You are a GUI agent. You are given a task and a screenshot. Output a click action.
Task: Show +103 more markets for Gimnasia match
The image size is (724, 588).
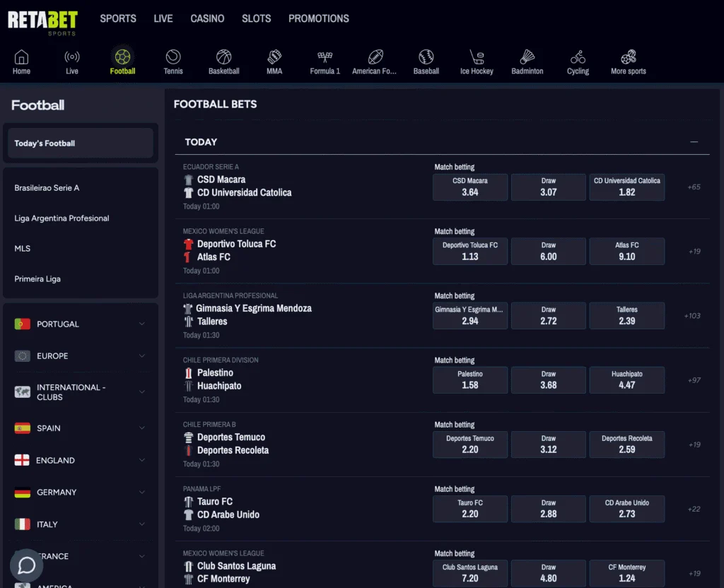click(692, 316)
